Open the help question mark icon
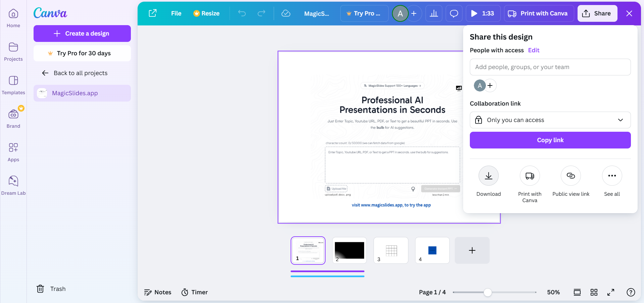Screen dimensions: 644x303 (631, 292)
